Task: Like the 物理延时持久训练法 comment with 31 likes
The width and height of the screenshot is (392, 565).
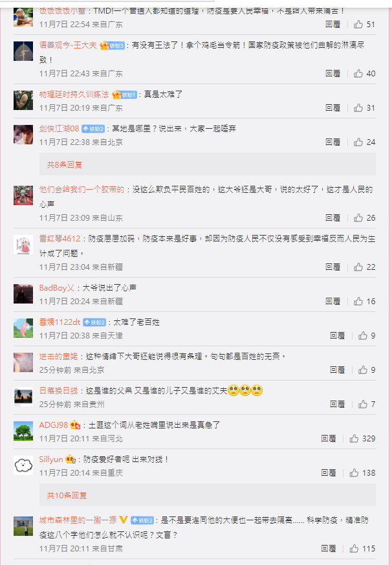Action: tap(364, 107)
